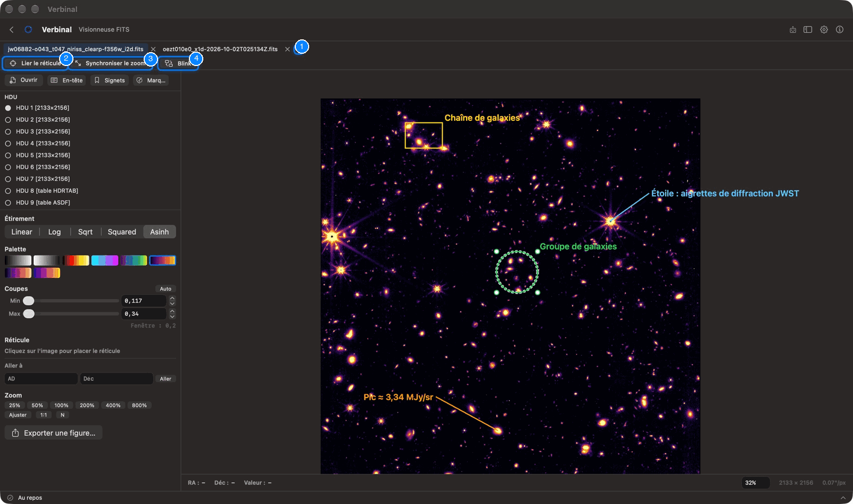Click Auto to set cuts automatically
This screenshot has width=853, height=504.
[165, 289]
